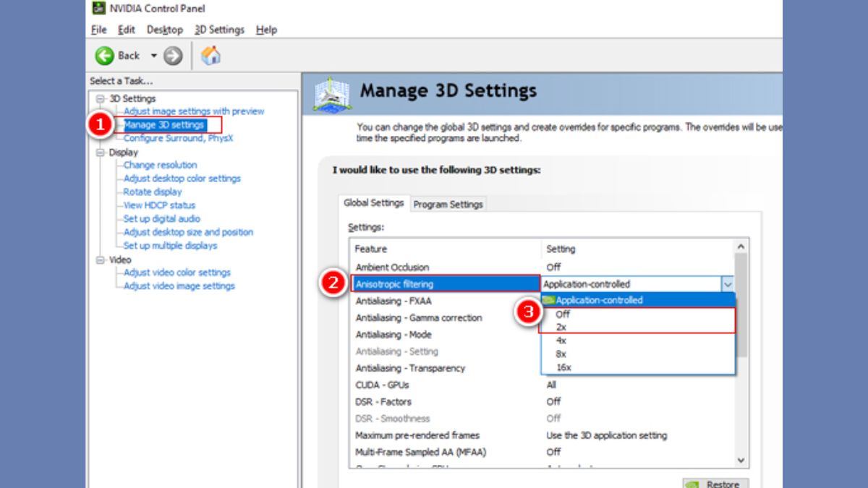
Task: Collapse the 3D Settings tree node
Action: pos(100,98)
